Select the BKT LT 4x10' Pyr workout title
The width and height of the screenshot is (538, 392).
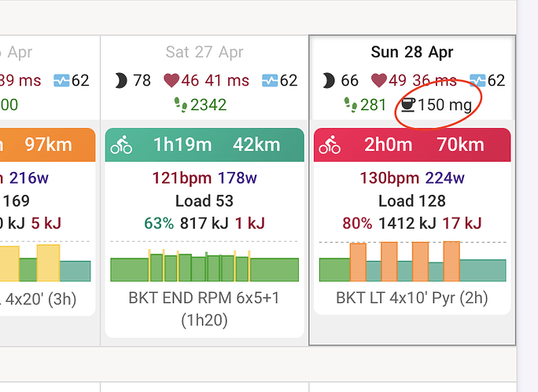(x=411, y=298)
